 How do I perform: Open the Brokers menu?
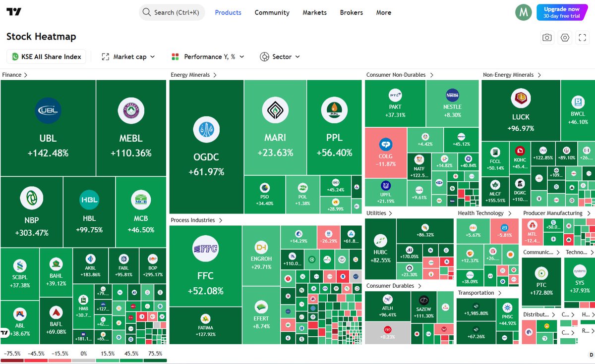[352, 12]
